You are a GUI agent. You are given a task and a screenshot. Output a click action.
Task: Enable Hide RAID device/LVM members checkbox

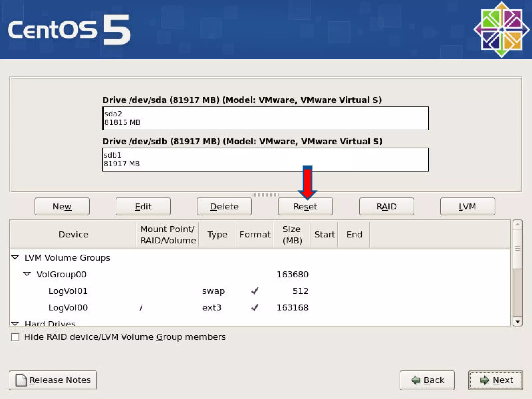[x=15, y=337]
